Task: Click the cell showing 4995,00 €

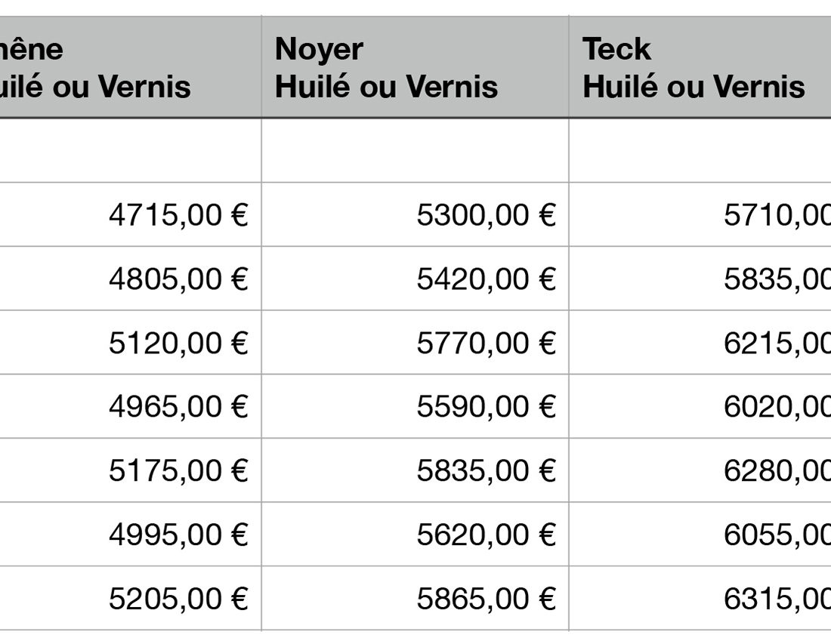Action: 178,535
